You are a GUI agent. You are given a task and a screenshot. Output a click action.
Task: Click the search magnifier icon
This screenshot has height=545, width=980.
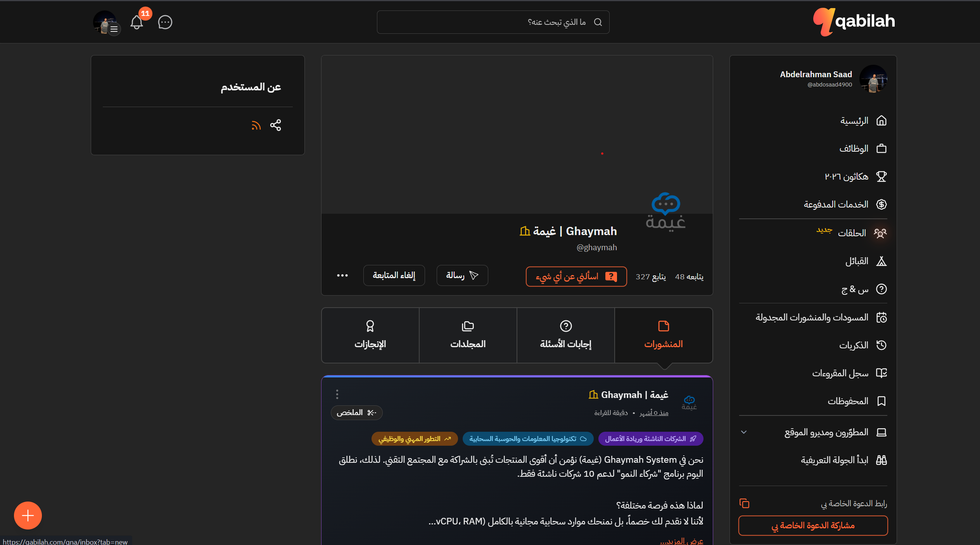tap(598, 22)
